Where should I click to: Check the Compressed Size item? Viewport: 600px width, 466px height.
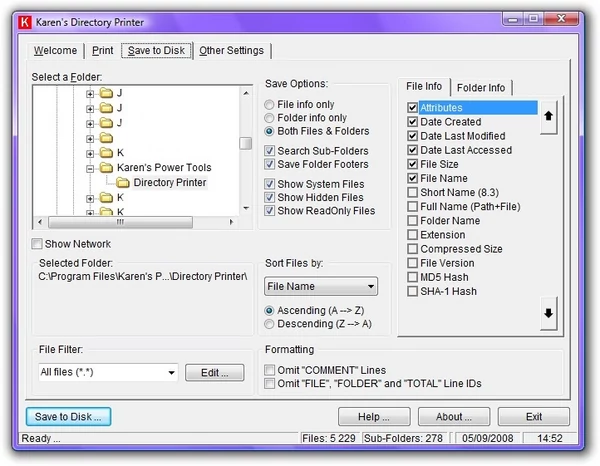(412, 249)
